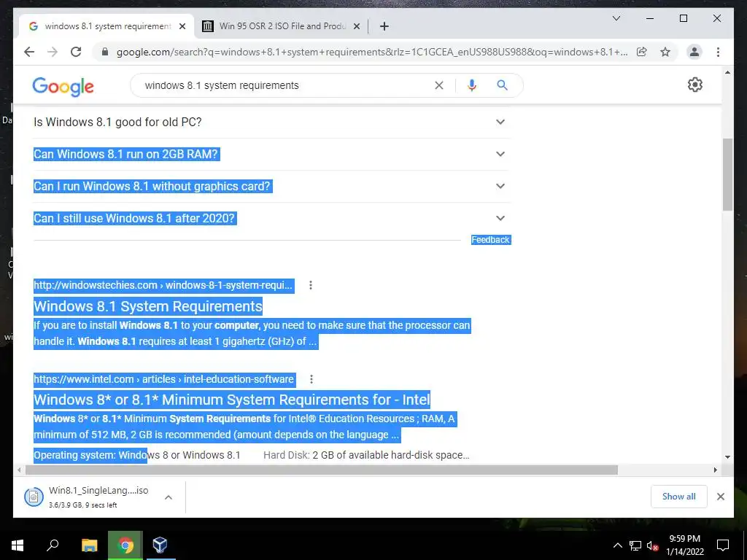Click the vertical scrollbar thumb

pos(727,174)
